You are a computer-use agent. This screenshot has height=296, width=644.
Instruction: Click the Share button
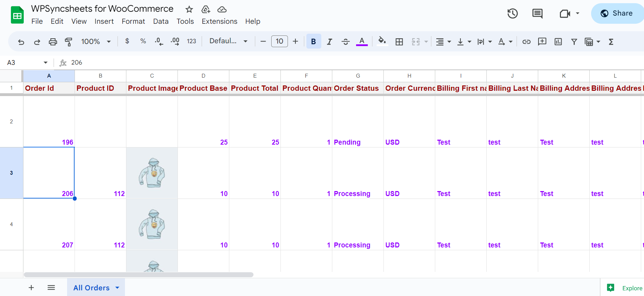617,13
